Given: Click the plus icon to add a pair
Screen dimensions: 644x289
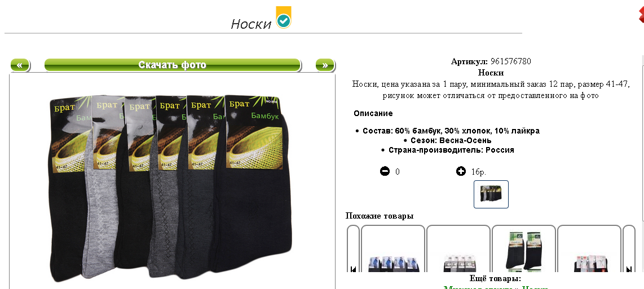Looking at the screenshot, I should tap(461, 171).
